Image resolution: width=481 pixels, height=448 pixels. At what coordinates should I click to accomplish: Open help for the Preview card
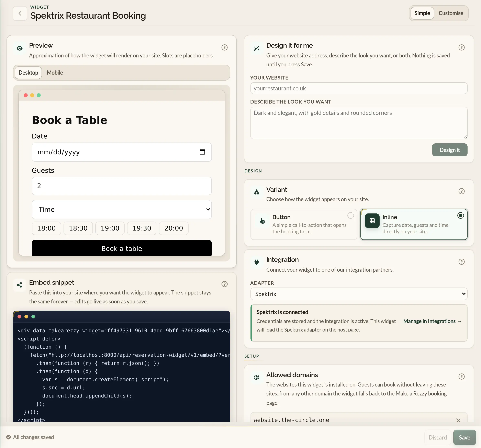(x=224, y=47)
